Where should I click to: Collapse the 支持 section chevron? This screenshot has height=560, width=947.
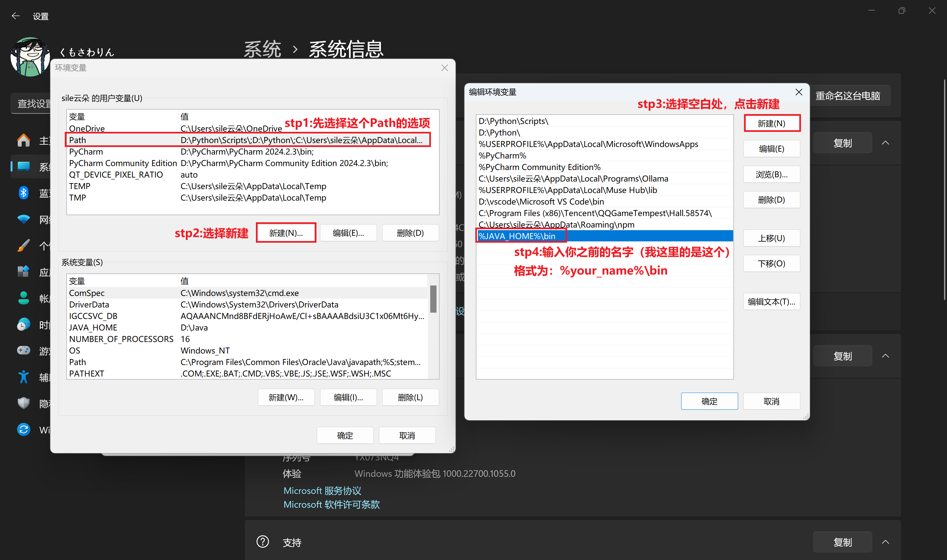[885, 542]
